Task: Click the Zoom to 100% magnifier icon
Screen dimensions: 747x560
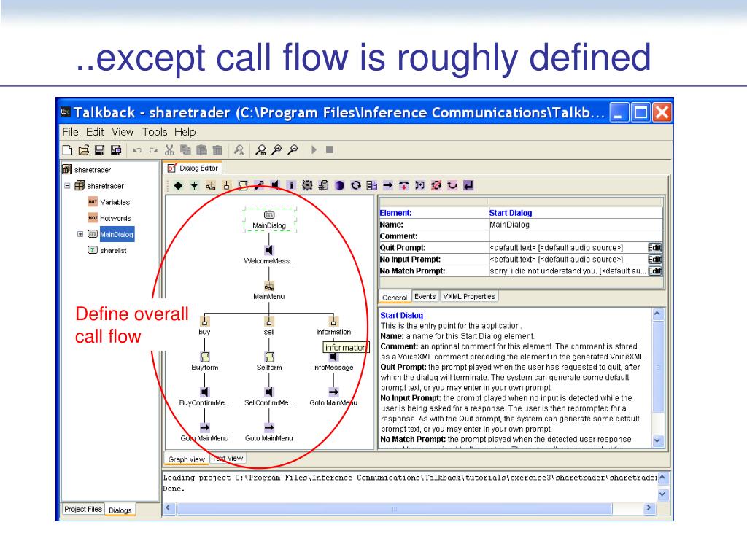Action: pyautogui.click(x=260, y=150)
